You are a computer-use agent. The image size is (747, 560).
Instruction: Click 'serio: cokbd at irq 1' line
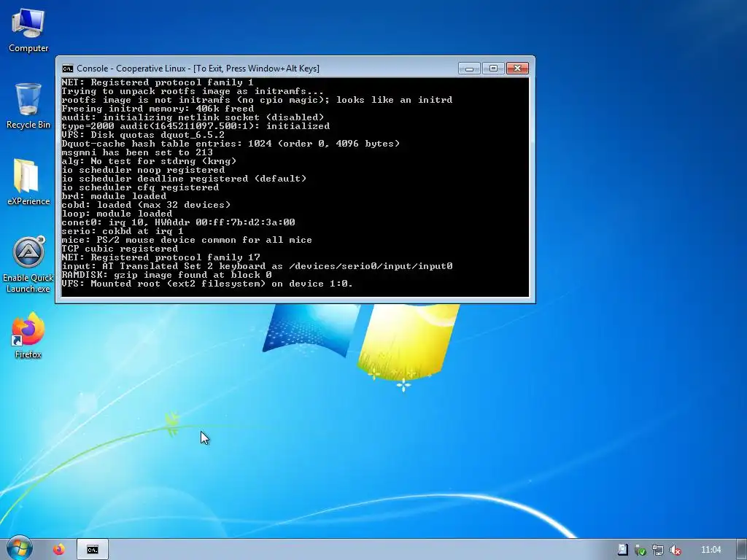point(123,231)
